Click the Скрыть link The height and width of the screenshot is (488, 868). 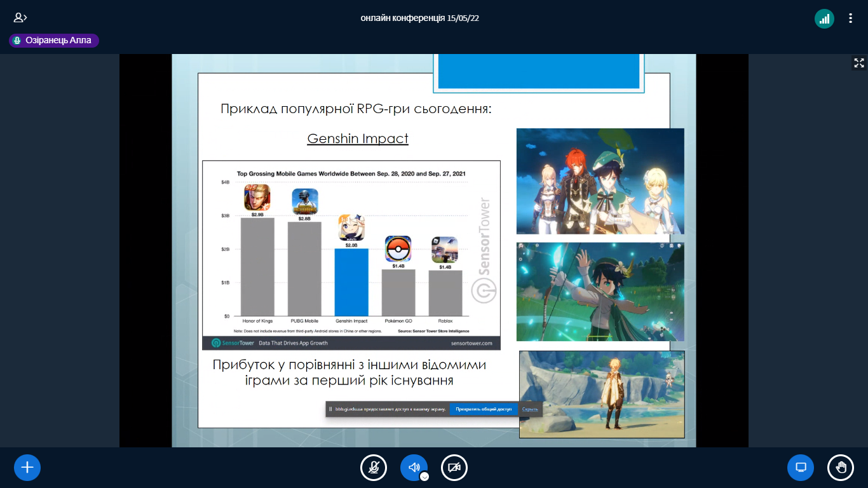pyautogui.click(x=530, y=409)
